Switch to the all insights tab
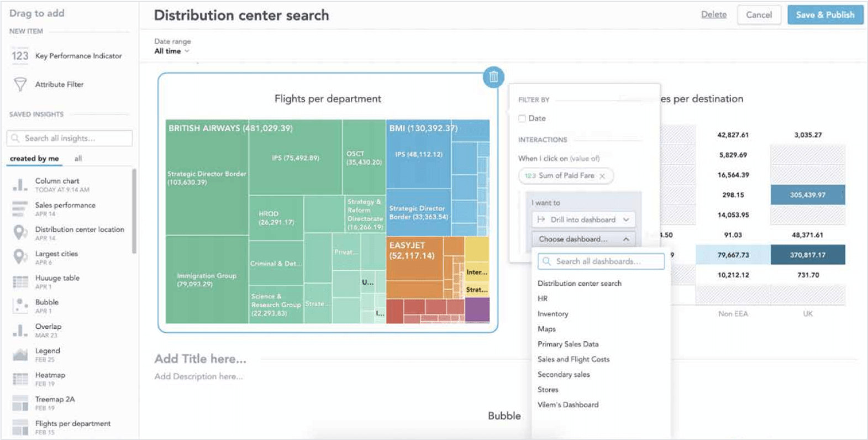The width and height of the screenshot is (868, 440). (78, 159)
